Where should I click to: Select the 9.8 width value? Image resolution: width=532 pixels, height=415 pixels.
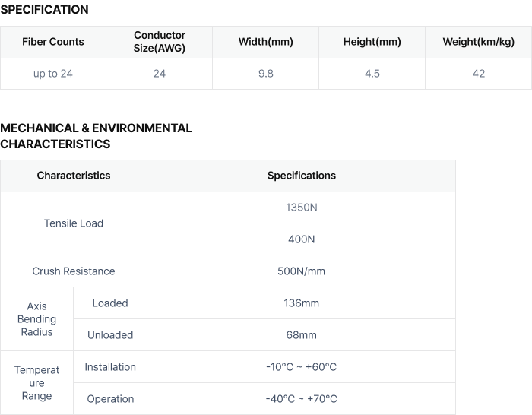(x=266, y=74)
